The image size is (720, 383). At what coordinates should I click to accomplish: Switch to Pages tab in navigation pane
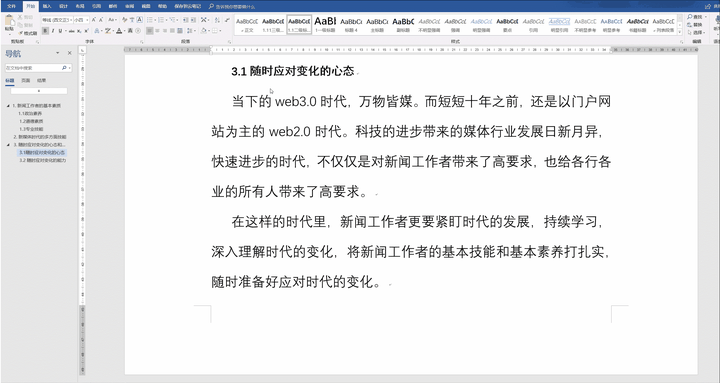click(26, 80)
